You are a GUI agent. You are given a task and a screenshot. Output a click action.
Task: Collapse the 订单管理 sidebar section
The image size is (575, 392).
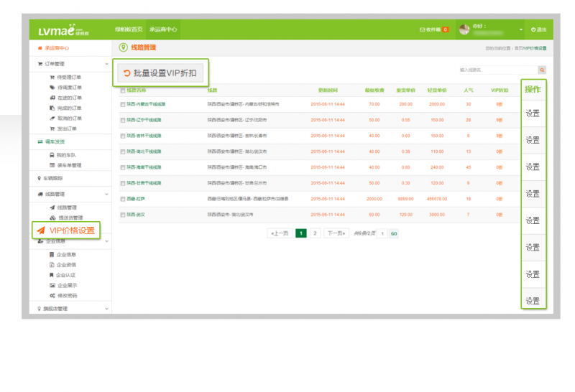106,64
